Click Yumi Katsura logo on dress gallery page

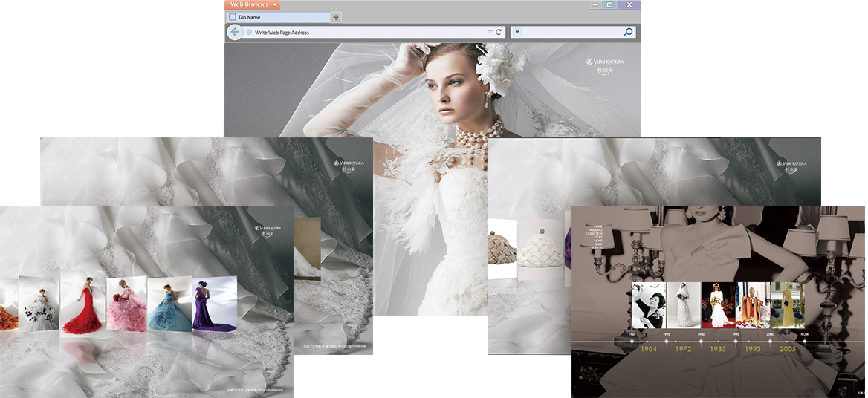click(268, 231)
